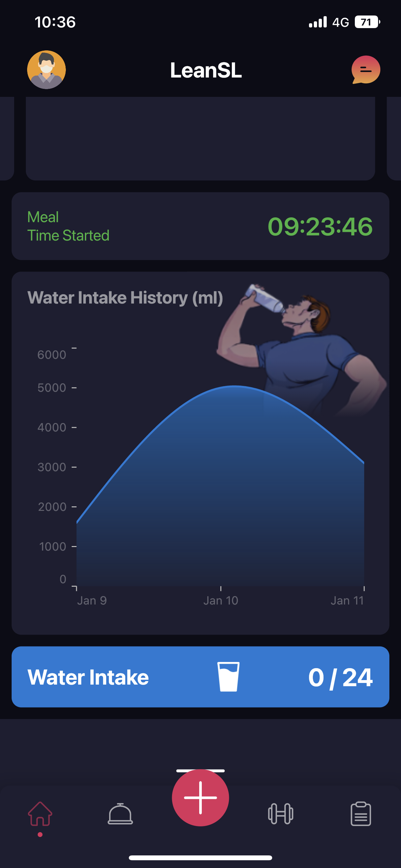Go to the Home tab icon
Screen dimensions: 401x868
point(40,814)
